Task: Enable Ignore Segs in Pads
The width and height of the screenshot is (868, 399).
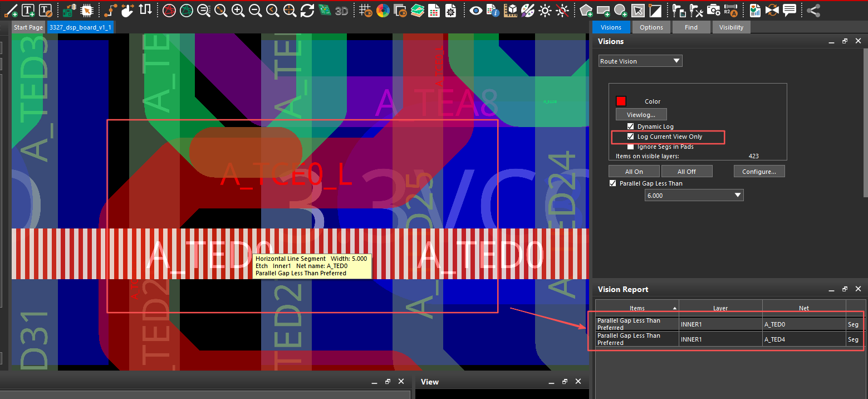Action: point(631,147)
